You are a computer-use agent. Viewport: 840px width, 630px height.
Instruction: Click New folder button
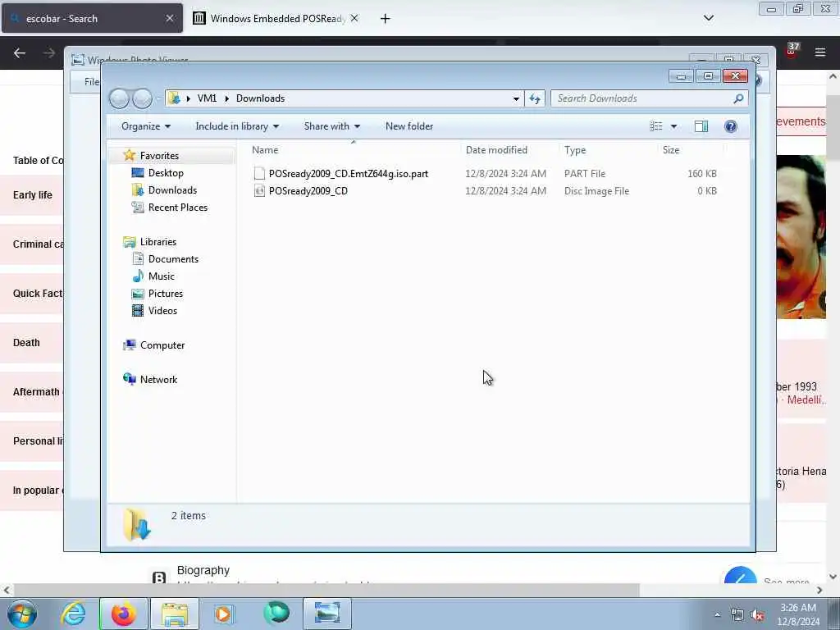[x=409, y=126]
